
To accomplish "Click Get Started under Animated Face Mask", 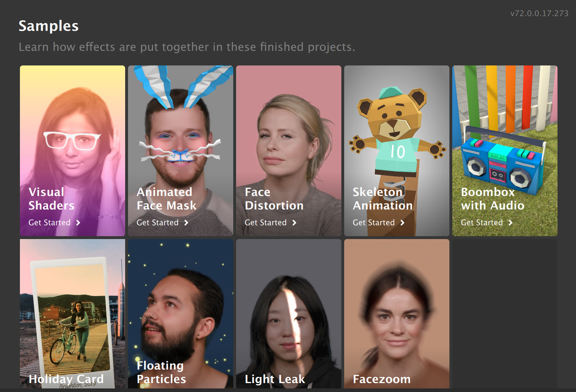I will [x=158, y=222].
